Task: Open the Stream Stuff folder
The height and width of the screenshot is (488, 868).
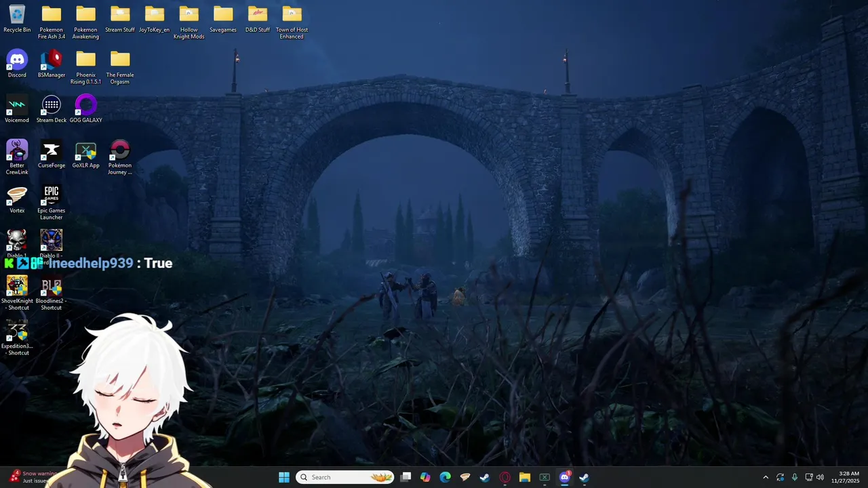Action: (120, 19)
